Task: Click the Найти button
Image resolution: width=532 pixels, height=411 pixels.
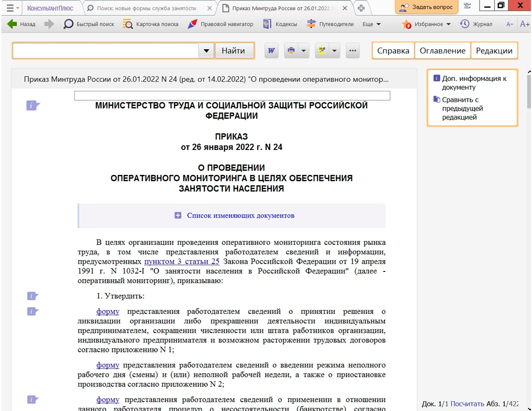Action: [233, 51]
